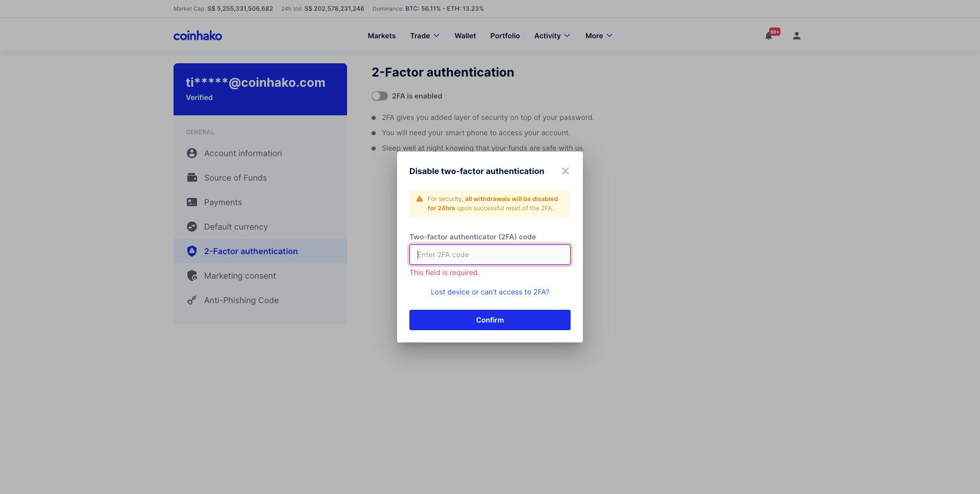Click the Account information person icon
Image resolution: width=980 pixels, height=494 pixels.
click(192, 153)
